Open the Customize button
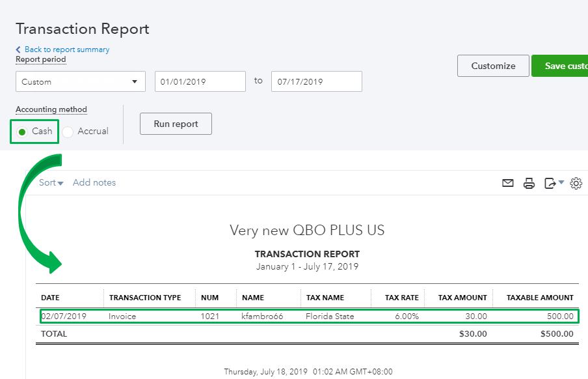The image size is (588, 379). (493, 66)
